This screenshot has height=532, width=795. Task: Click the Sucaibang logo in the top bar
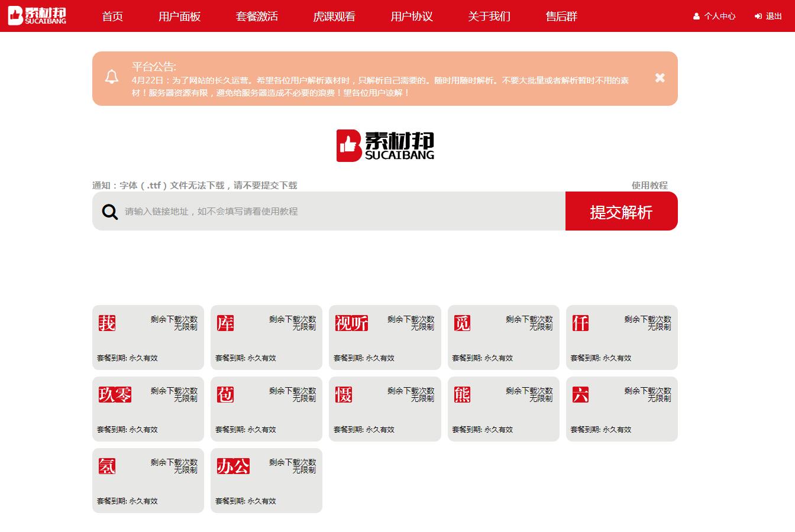click(x=37, y=16)
